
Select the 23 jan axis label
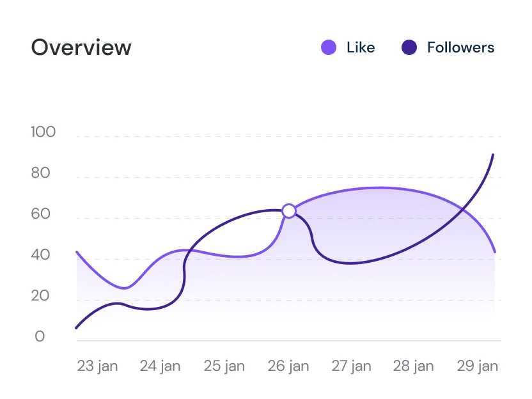click(x=97, y=366)
